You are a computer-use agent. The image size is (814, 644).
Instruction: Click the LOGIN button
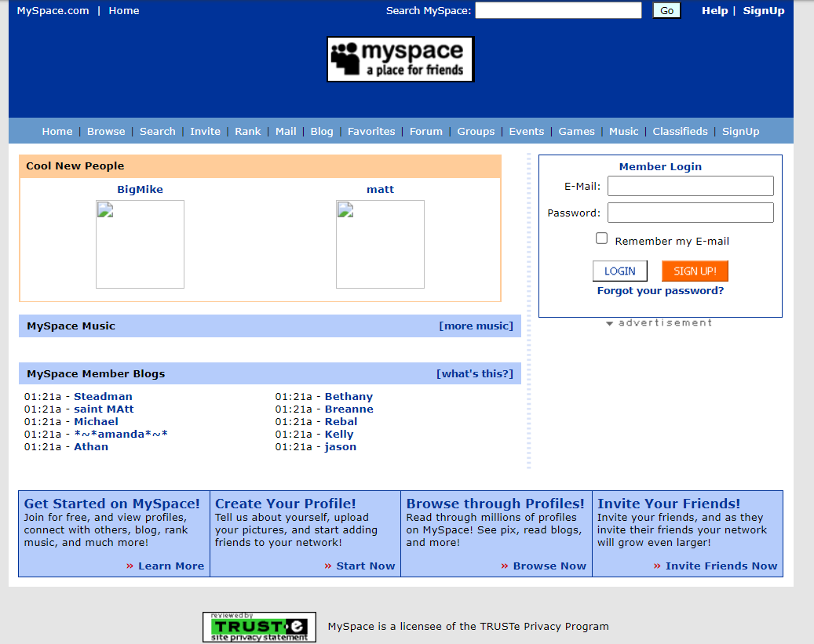[x=620, y=271]
